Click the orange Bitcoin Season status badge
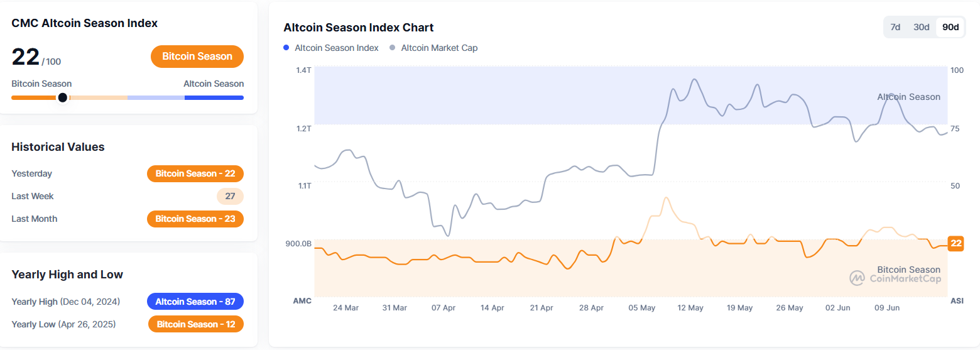 [197, 57]
